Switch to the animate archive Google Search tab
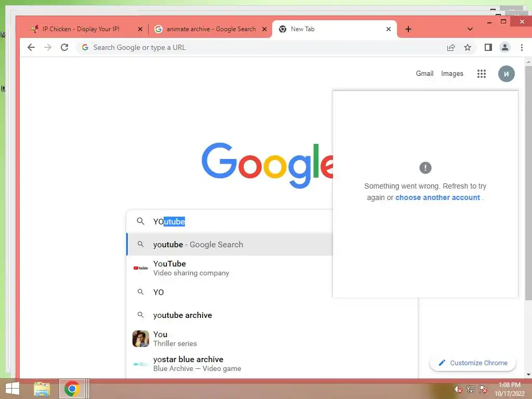Viewport: 532px width, 399px height. (210, 29)
